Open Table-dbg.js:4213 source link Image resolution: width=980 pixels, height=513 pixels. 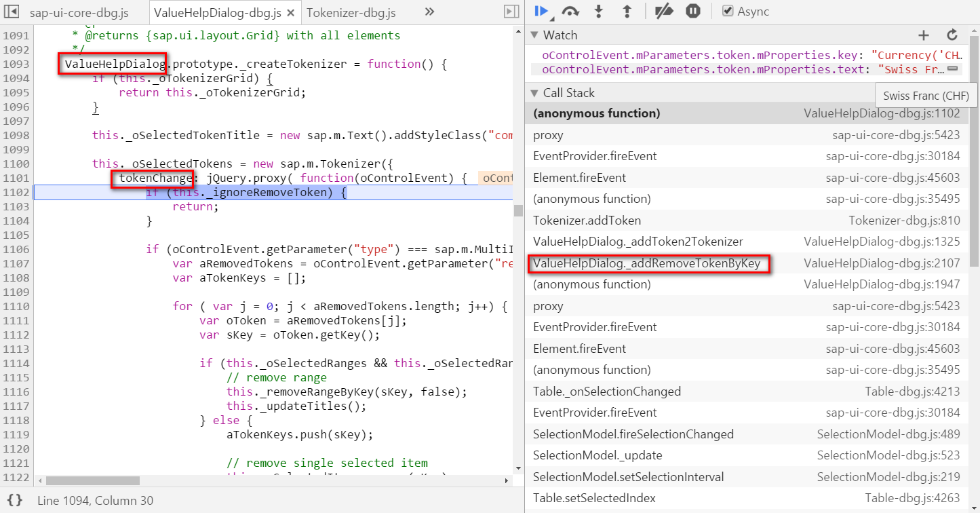(x=912, y=392)
